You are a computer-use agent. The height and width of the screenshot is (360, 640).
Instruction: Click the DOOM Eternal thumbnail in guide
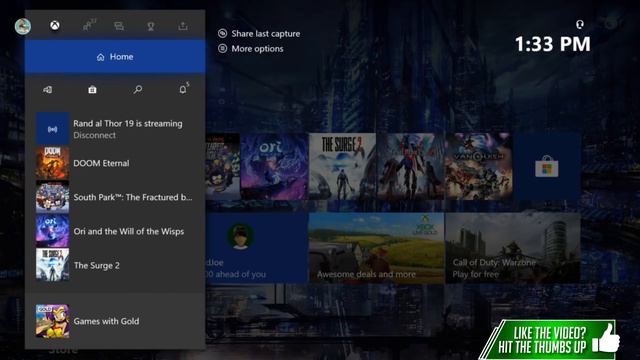(52, 163)
